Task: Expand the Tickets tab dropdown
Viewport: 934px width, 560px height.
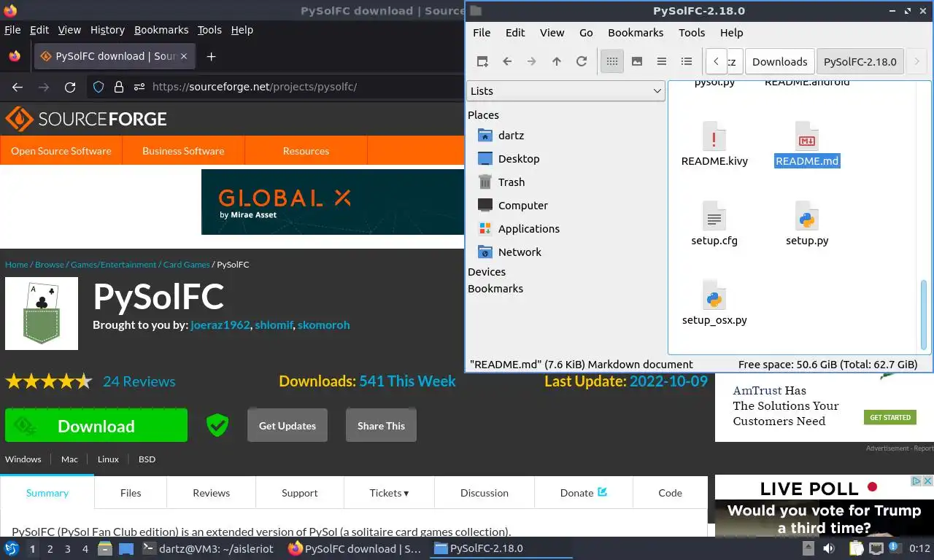Action: tap(389, 493)
